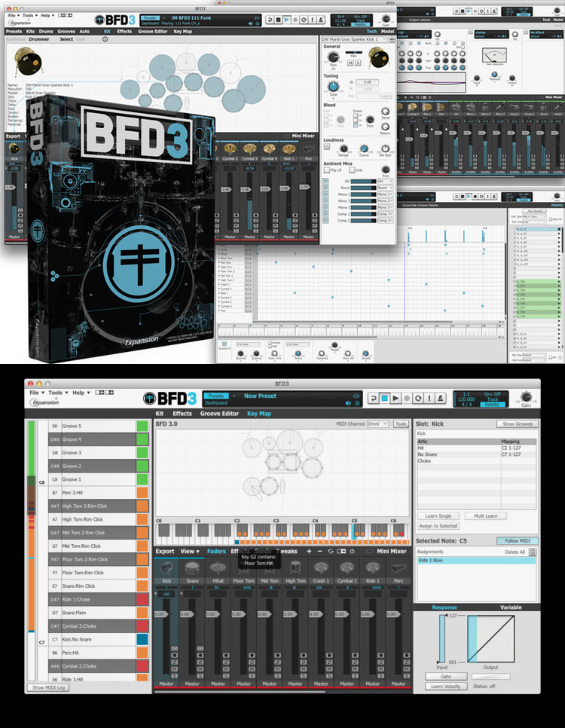
Task: Turn the Gain knob in the Key Map window
Action: pos(526,397)
